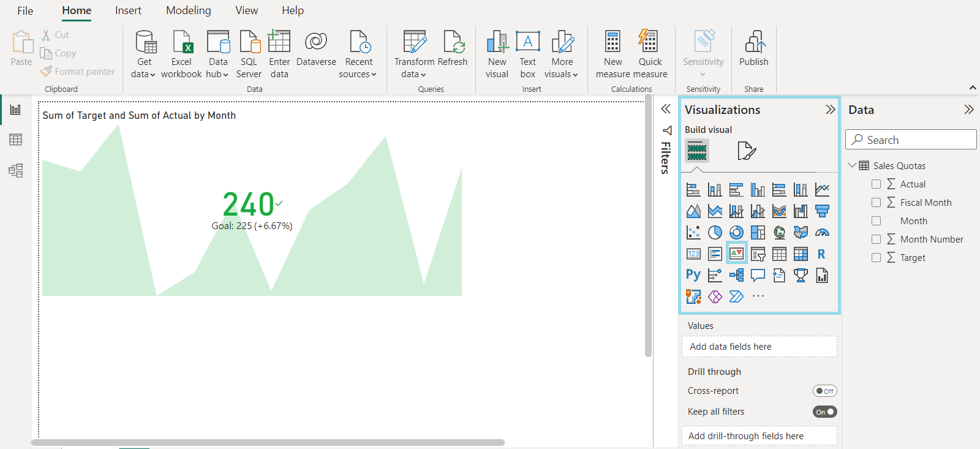Select the Pie chart visual
This screenshot has height=449, width=980.
click(715, 233)
